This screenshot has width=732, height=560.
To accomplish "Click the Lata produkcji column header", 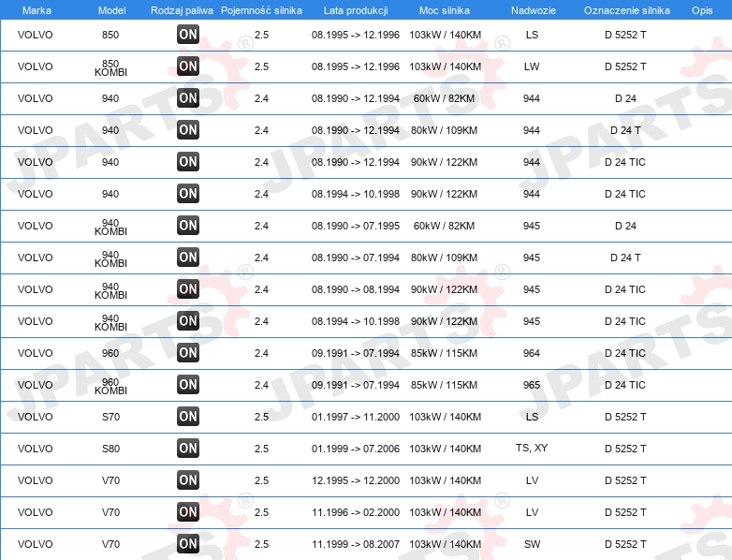I will [x=356, y=10].
